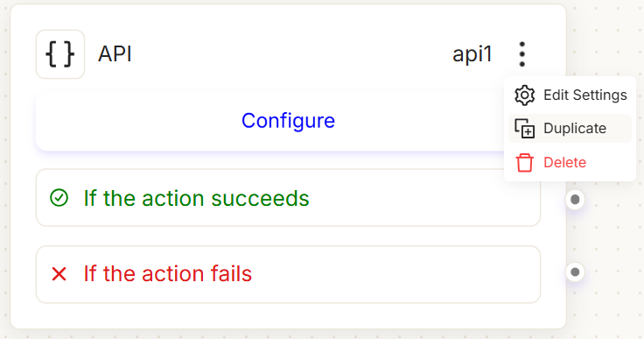Click the api1 node name label

point(472,54)
